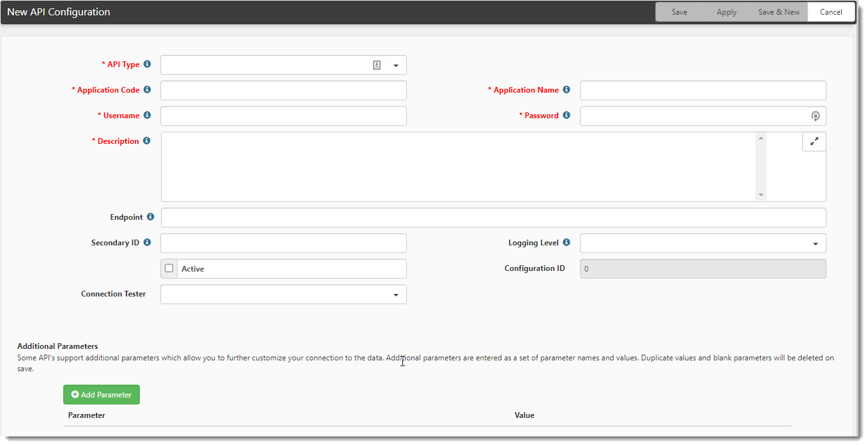This screenshot has height=446, width=868.
Task: Click the info icon beside API Type
Action: click(x=147, y=65)
